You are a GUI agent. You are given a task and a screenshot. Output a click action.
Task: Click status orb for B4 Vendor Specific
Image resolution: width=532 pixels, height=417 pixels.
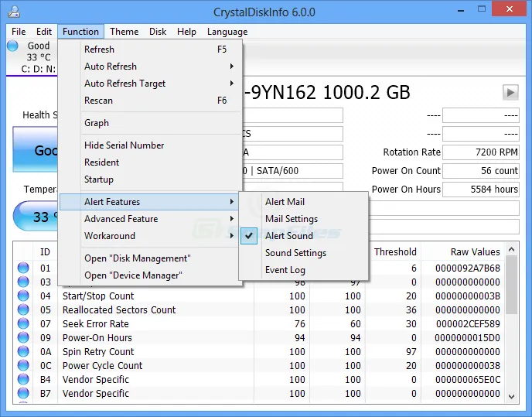[23, 379]
